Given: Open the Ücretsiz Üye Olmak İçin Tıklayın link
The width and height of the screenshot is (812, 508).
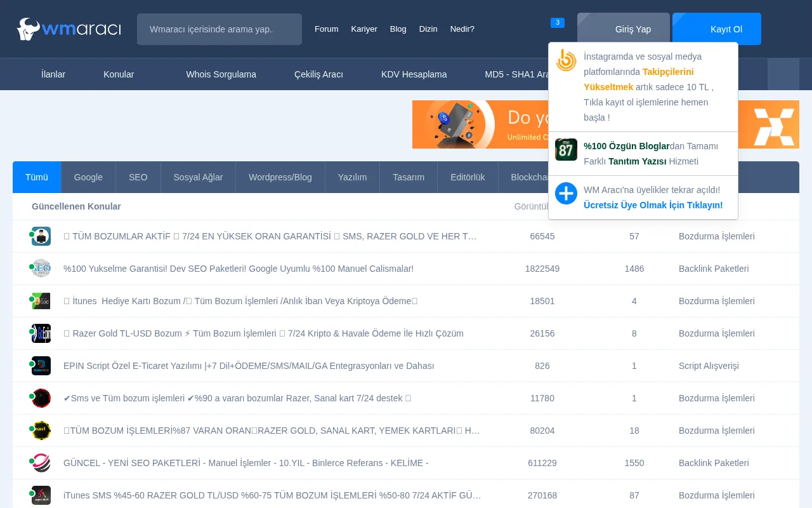Looking at the screenshot, I should pos(653,205).
